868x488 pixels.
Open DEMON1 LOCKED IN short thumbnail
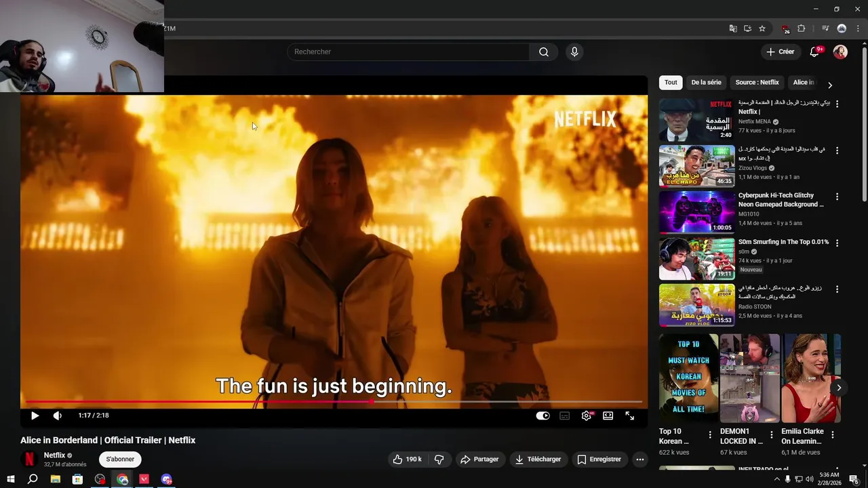coord(749,378)
